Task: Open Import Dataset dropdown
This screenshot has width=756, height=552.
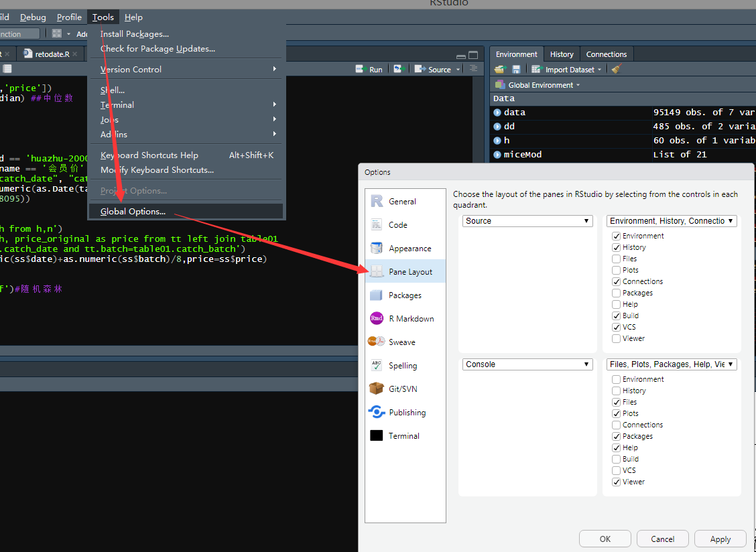Action: click(x=566, y=70)
